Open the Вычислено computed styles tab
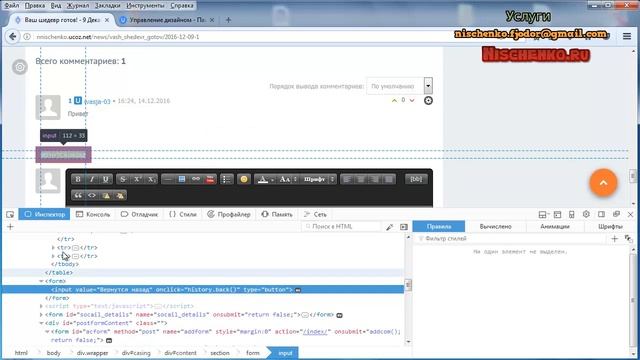The height and width of the screenshot is (360, 640). click(496, 227)
